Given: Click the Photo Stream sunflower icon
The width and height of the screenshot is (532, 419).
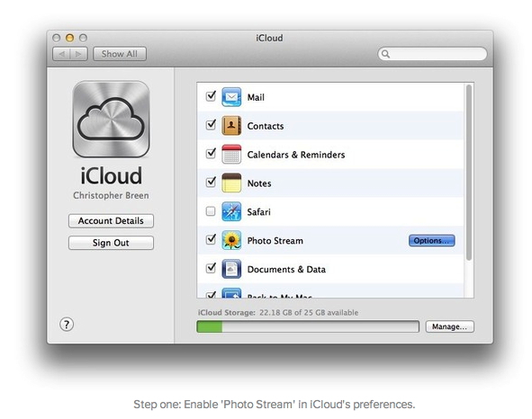Looking at the screenshot, I should pyautogui.click(x=231, y=240).
